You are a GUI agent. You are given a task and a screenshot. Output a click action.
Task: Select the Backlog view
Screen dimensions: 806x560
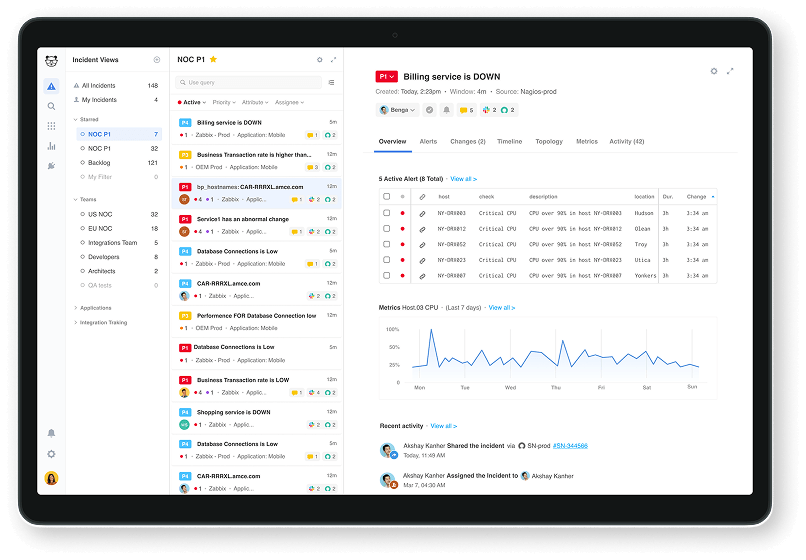tap(119, 162)
